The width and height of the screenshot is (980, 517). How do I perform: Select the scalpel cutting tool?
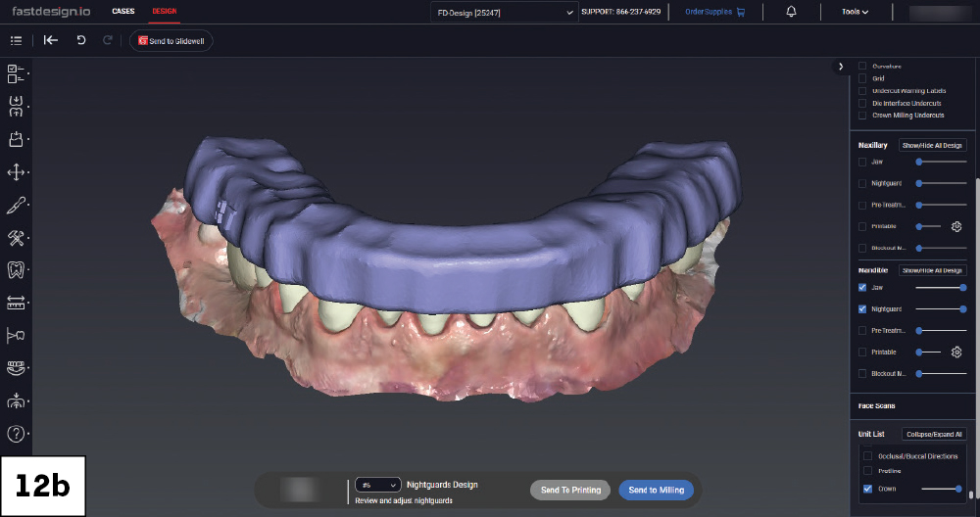tap(16, 205)
